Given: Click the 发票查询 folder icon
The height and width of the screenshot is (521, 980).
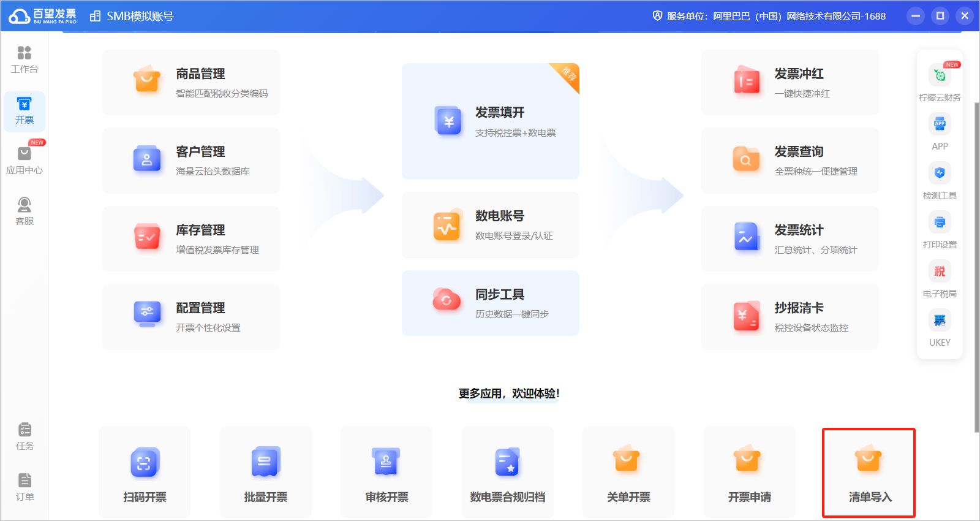Looking at the screenshot, I should click(x=746, y=159).
